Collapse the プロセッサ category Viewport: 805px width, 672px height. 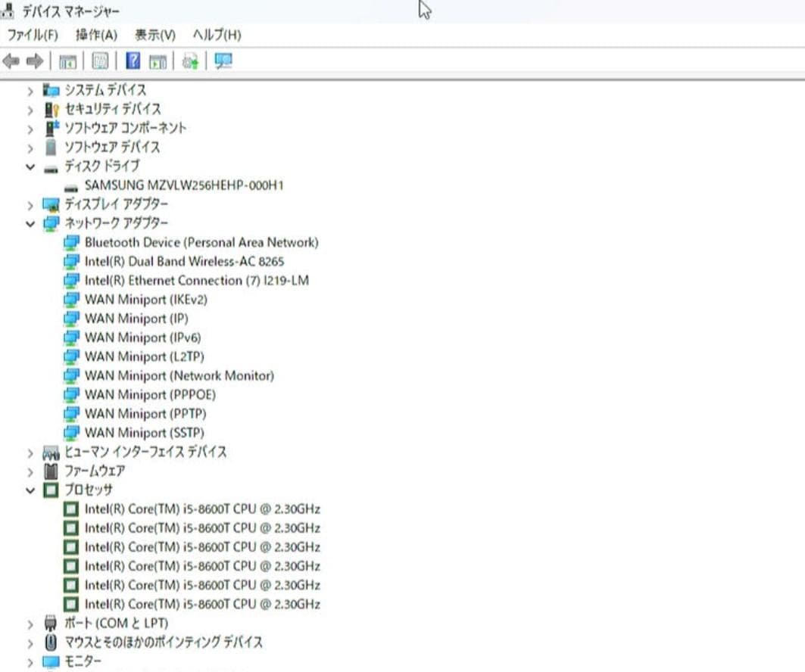tap(30, 490)
